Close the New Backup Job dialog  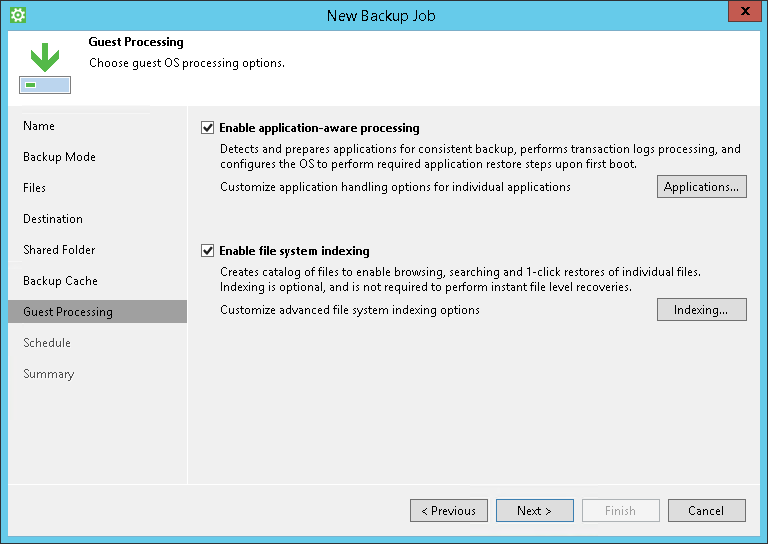pos(741,14)
